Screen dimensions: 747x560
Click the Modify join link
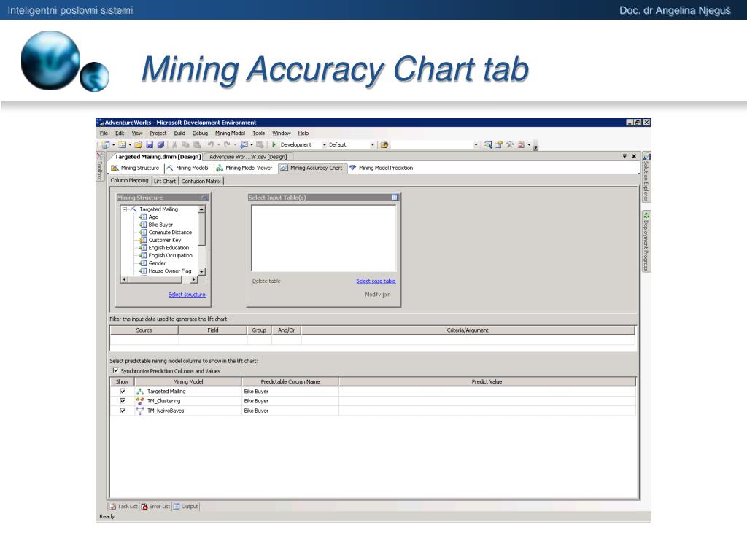coord(378,295)
